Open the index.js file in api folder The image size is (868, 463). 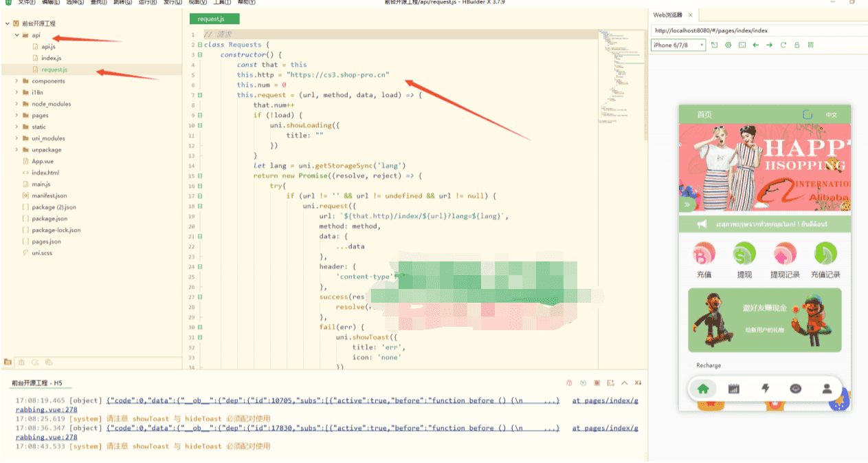click(51, 58)
